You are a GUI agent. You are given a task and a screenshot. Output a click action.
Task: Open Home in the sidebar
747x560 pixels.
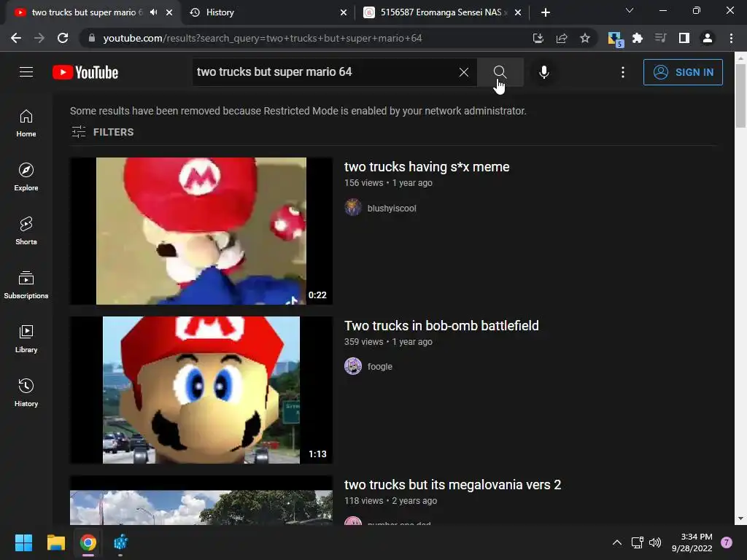26,122
